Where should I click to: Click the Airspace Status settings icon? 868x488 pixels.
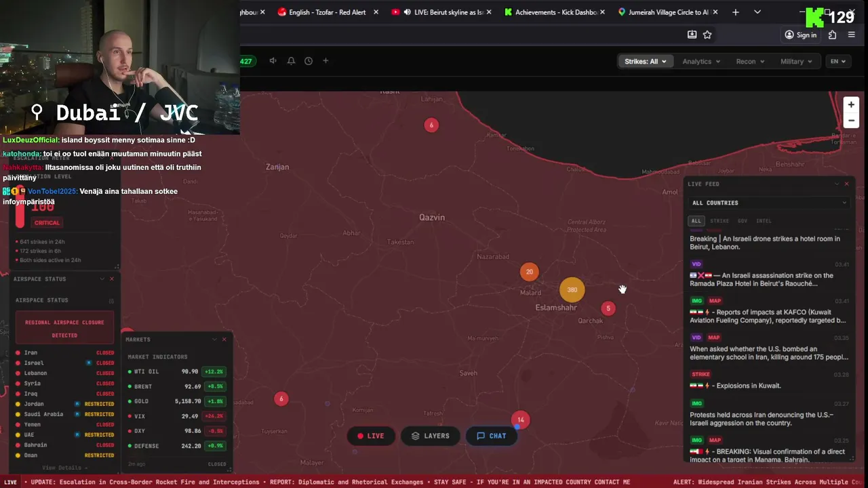coord(112,300)
